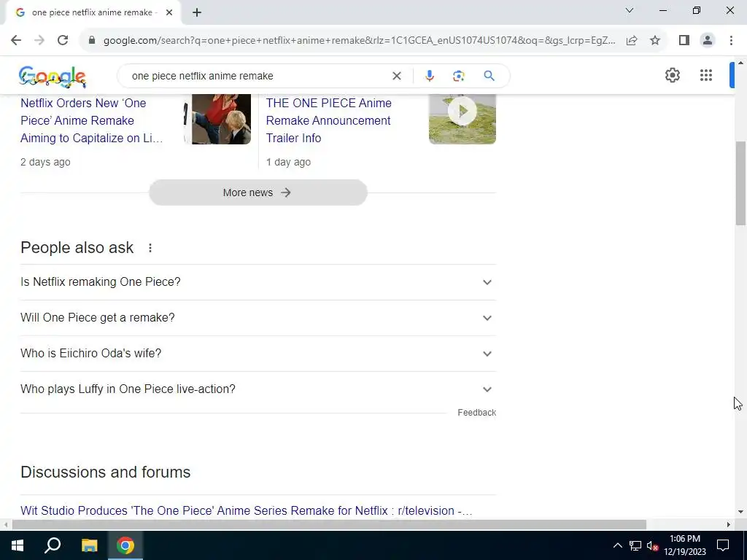Screen dimensions: 747x560
Task: Search by image with Google Lens
Action: pyautogui.click(x=458, y=76)
